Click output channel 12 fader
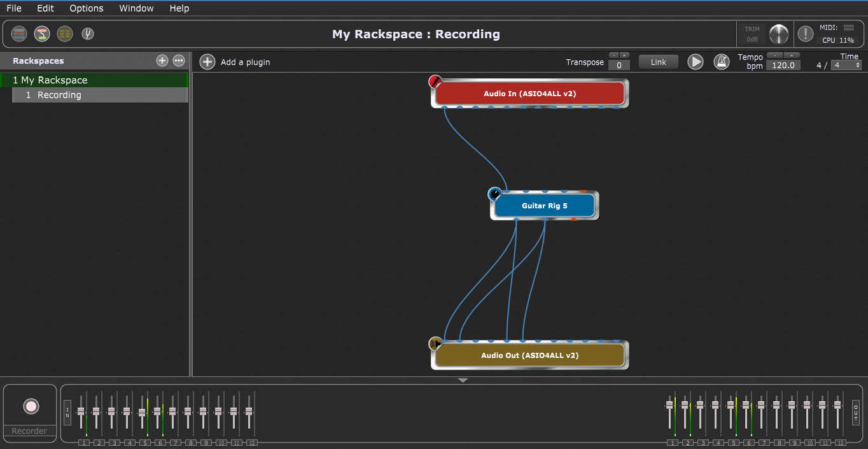868x449 pixels. coord(837,404)
